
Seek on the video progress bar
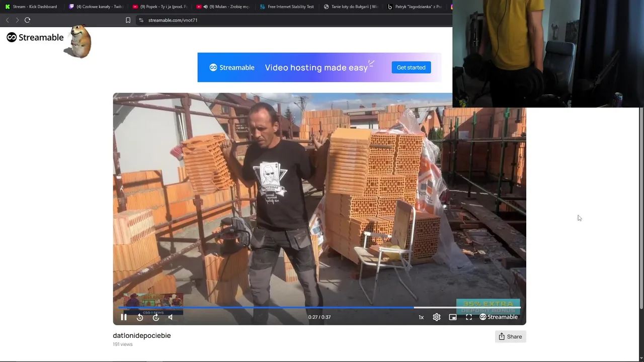click(319, 307)
